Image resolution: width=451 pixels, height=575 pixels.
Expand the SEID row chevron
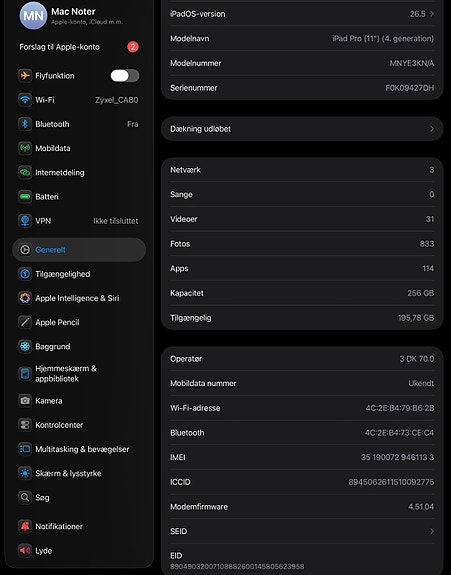tap(432, 531)
